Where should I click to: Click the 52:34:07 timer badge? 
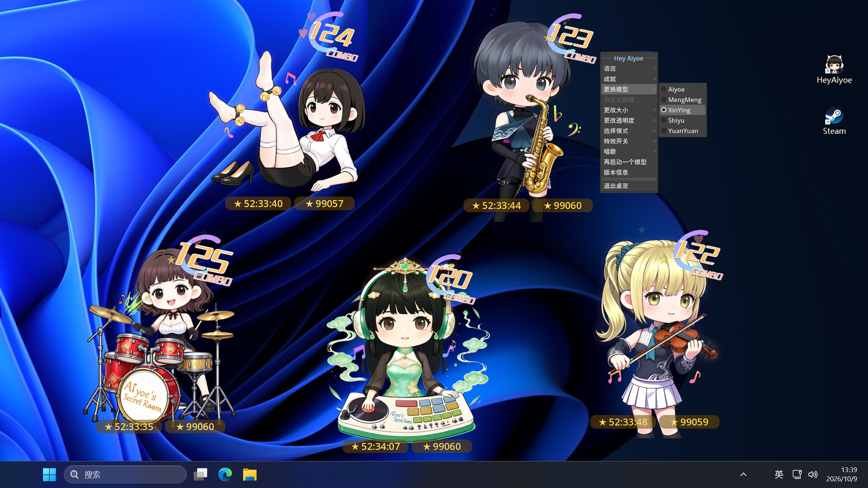coord(375,446)
